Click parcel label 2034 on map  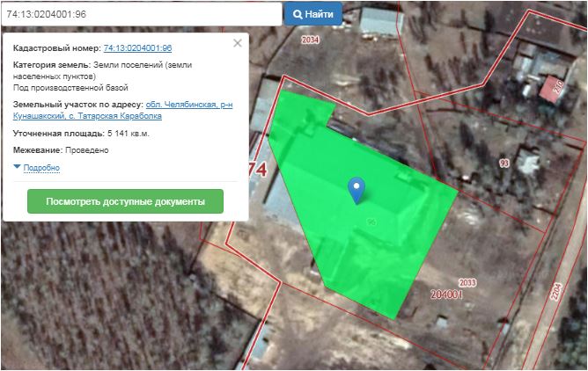[x=310, y=40]
